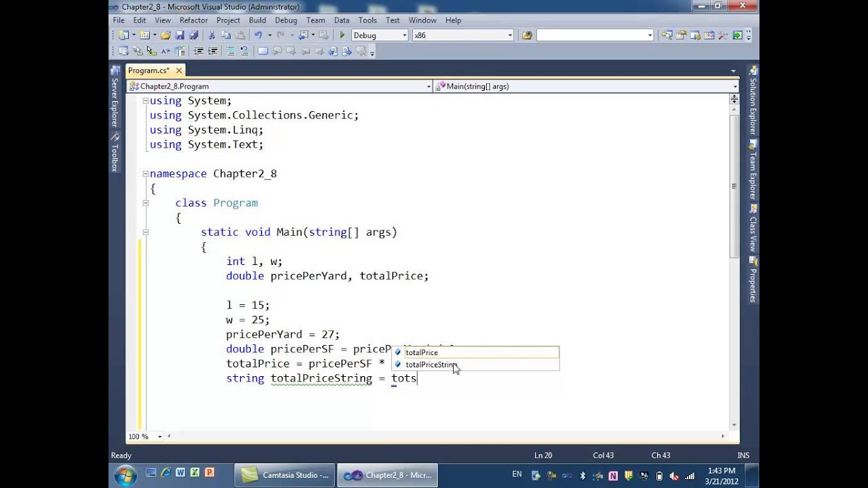Screen dimensions: 868x488
Task: Click the Navigate Backward icon
Action: click(304, 35)
